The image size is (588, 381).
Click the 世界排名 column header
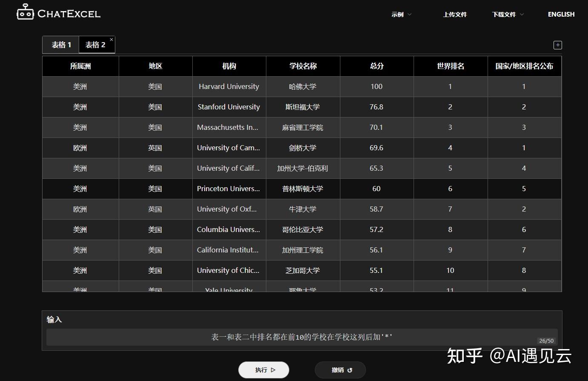point(450,66)
